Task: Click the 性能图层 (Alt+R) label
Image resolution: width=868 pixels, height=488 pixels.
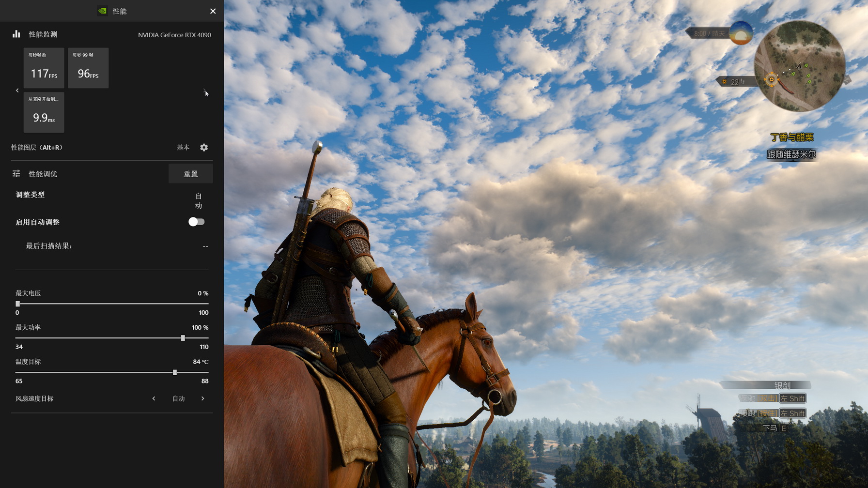Action: coord(37,147)
